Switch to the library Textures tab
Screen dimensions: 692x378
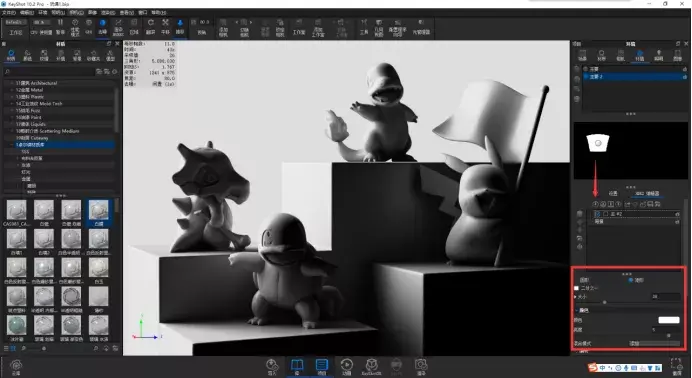[x=44, y=55]
